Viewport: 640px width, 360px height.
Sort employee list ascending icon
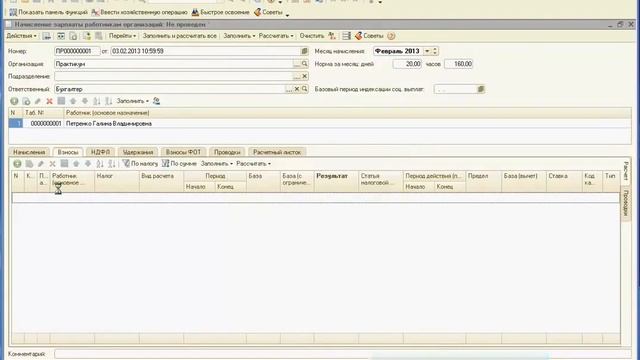[97, 101]
